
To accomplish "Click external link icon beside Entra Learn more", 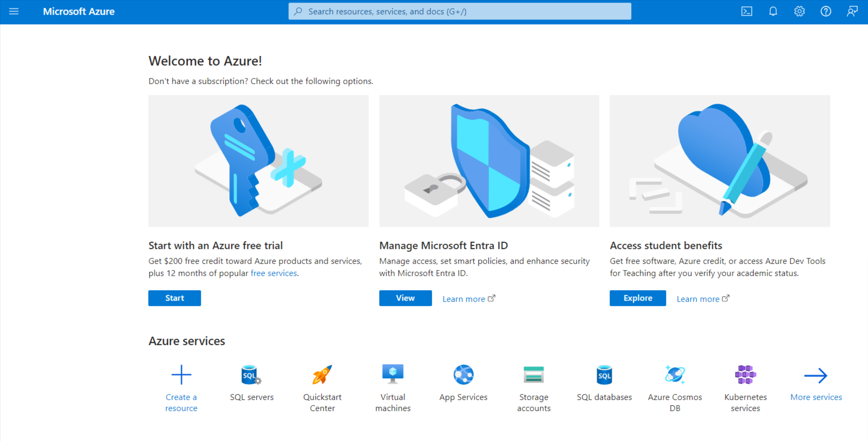I will tap(491, 298).
